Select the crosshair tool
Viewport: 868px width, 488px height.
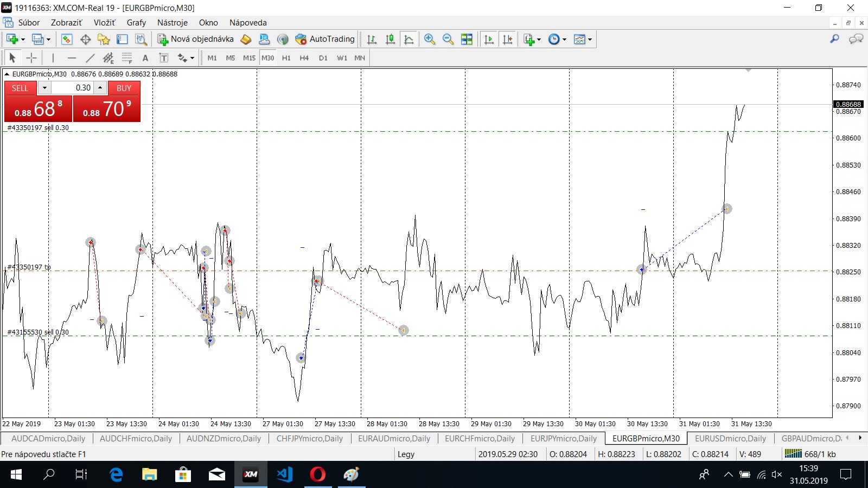(31, 57)
